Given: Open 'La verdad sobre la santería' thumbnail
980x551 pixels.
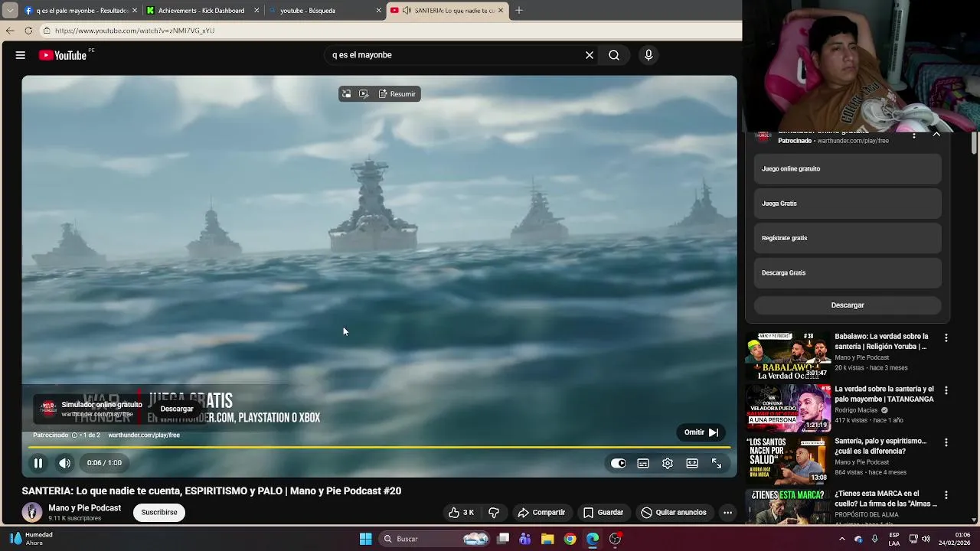Looking at the screenshot, I should (788, 408).
